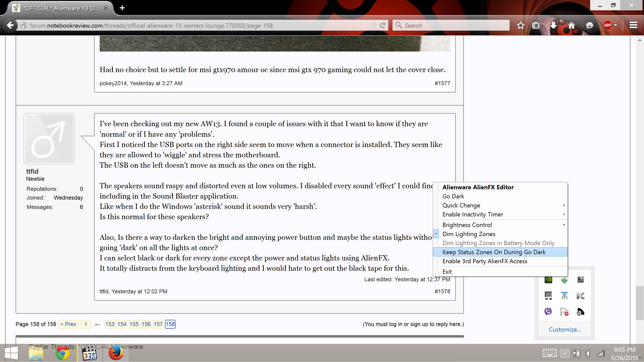The image size is (644, 362).
Task: Open the Action Center flag icon
Action: tap(564, 312)
